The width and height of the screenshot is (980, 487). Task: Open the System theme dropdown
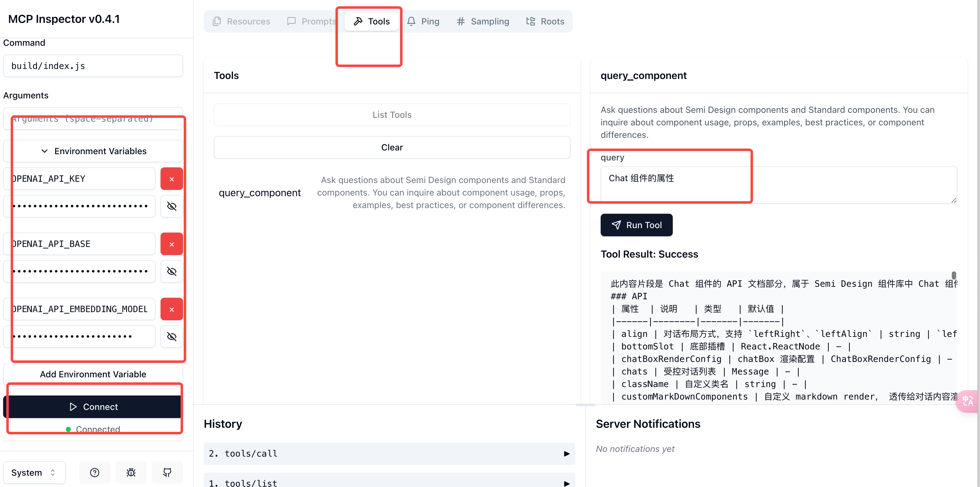[34, 472]
